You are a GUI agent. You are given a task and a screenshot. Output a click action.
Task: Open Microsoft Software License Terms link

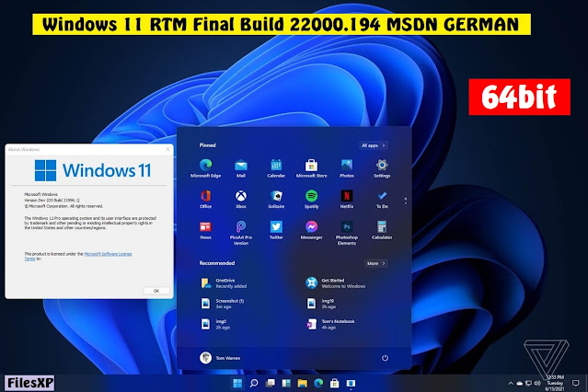(78, 256)
